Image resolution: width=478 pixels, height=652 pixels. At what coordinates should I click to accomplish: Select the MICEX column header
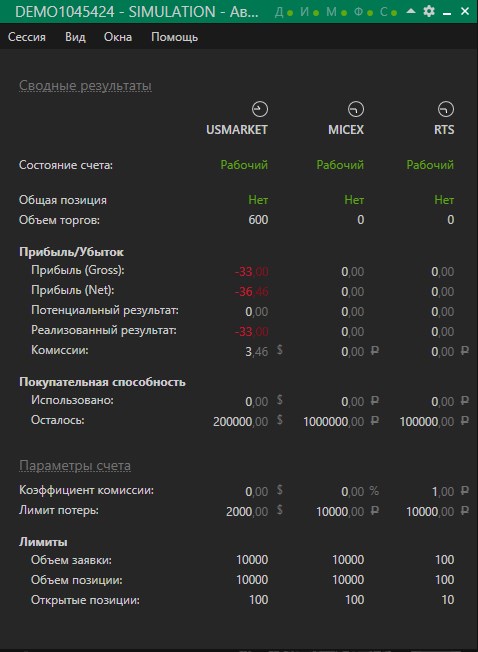pyautogui.click(x=346, y=130)
